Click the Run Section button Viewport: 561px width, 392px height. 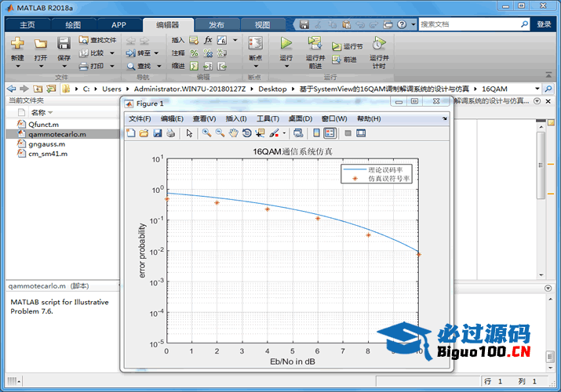coord(347,46)
